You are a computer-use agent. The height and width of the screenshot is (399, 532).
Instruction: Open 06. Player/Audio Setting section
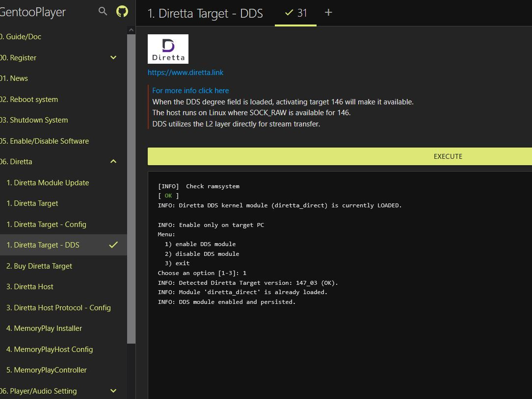63,391
